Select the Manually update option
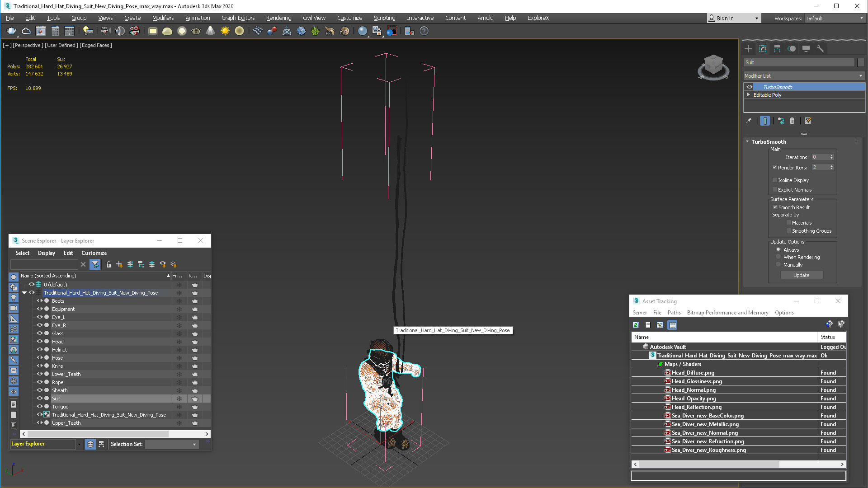 (x=778, y=264)
